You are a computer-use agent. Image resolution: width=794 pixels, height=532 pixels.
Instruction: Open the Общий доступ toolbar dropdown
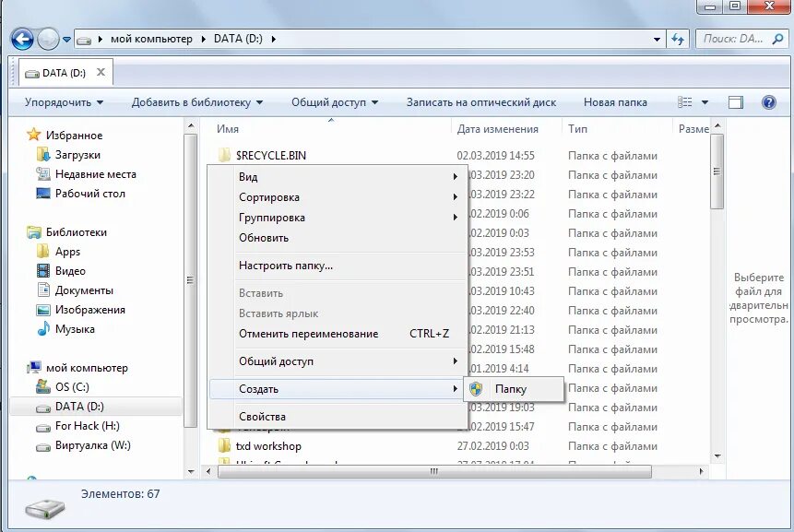335,102
